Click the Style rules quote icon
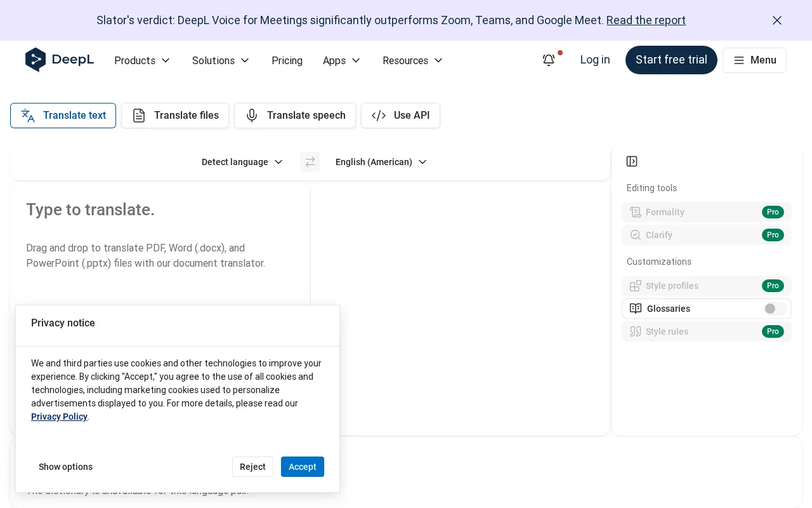Viewport: 812px width, 508px height. coord(636,331)
